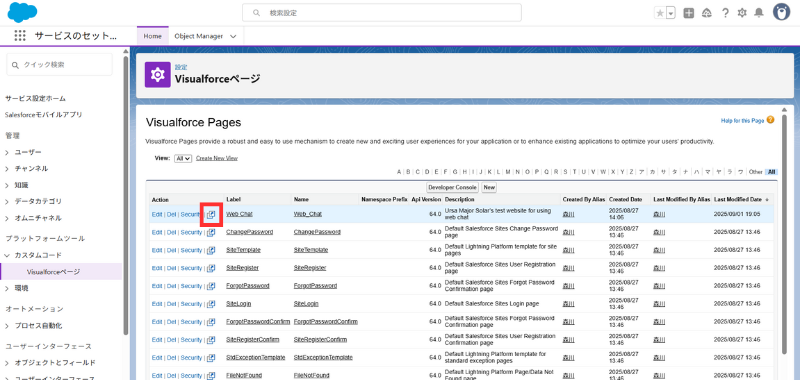The width and height of the screenshot is (800, 380).
Task: Select the All alphabet filter
Action: 772,172
